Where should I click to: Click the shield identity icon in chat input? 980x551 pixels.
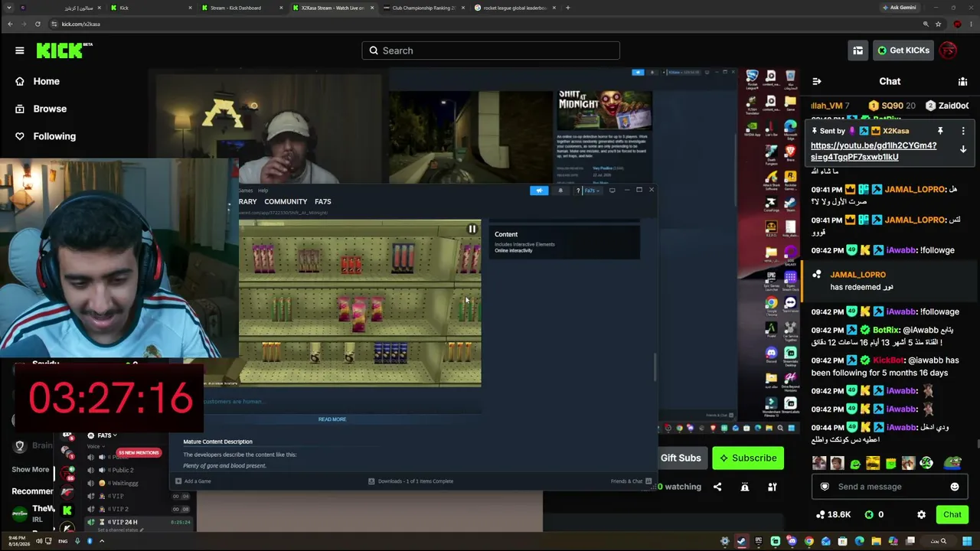coord(825,487)
